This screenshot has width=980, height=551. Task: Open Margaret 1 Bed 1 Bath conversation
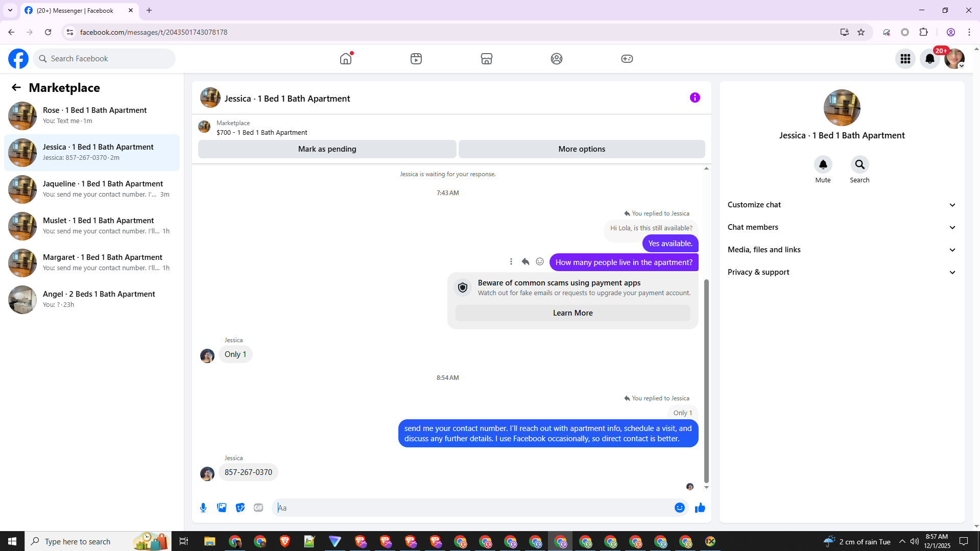(x=92, y=263)
